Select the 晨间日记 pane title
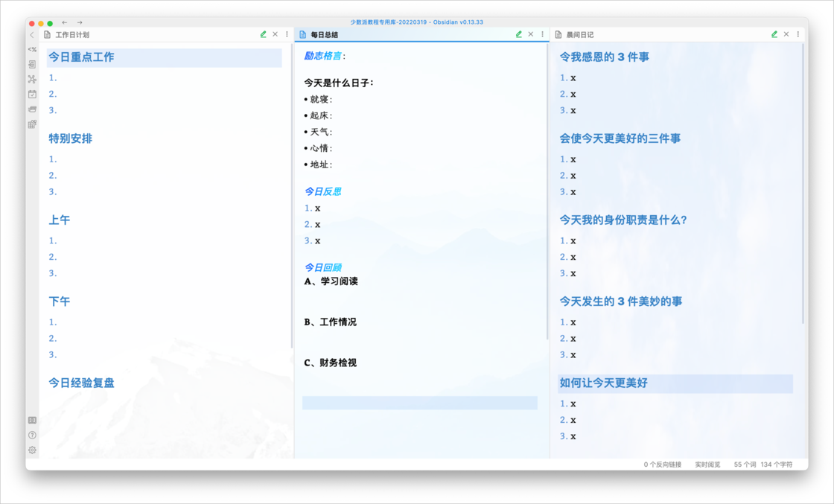The image size is (834, 504). pos(580,35)
